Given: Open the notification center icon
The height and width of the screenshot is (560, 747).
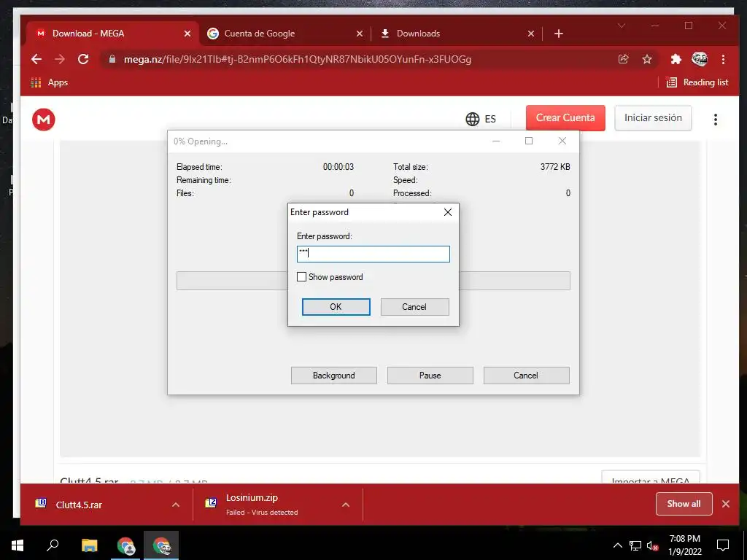Looking at the screenshot, I should tap(723, 545).
